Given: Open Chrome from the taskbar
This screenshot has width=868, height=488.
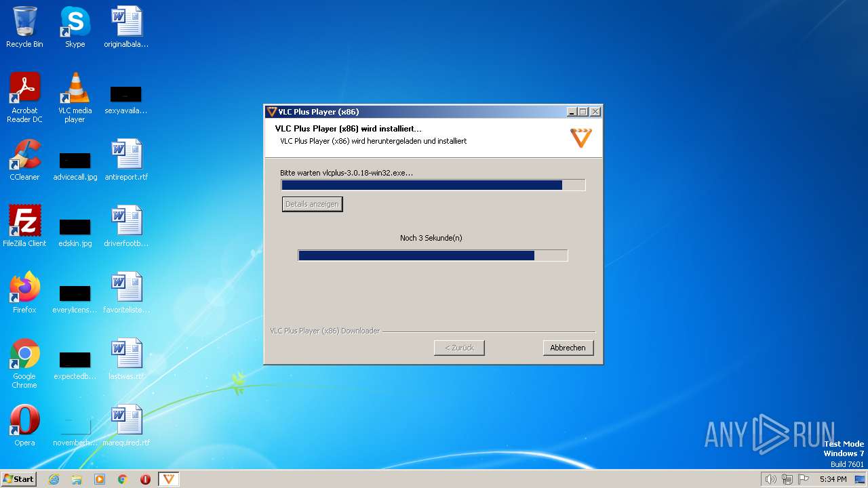Looking at the screenshot, I should click(123, 479).
